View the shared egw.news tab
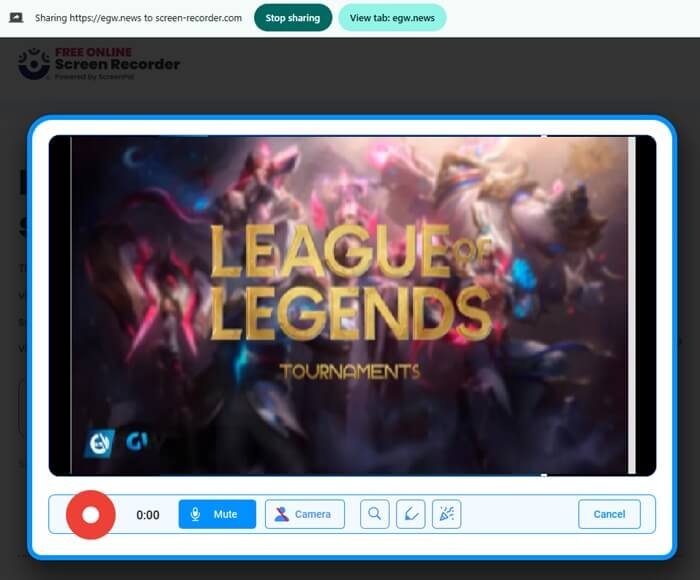Image resolution: width=700 pixels, height=580 pixels. 392,18
